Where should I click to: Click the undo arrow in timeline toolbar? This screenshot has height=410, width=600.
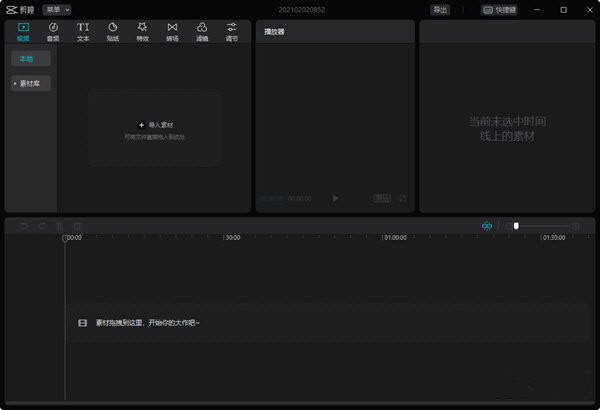point(24,226)
